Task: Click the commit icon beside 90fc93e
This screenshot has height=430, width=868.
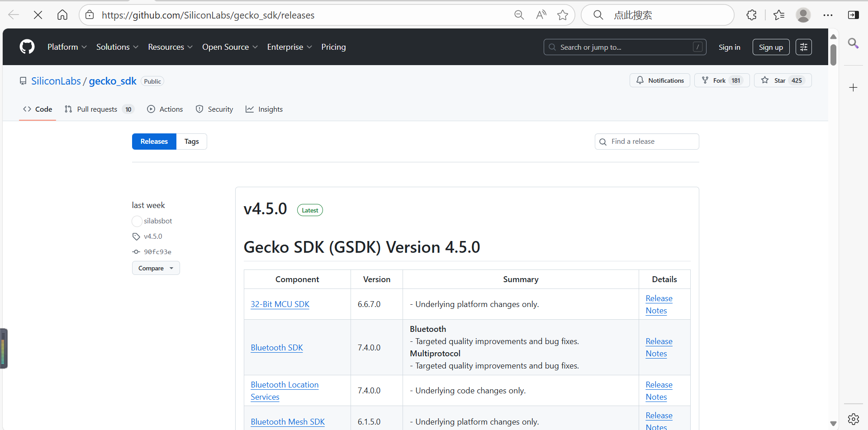Action: click(x=136, y=252)
